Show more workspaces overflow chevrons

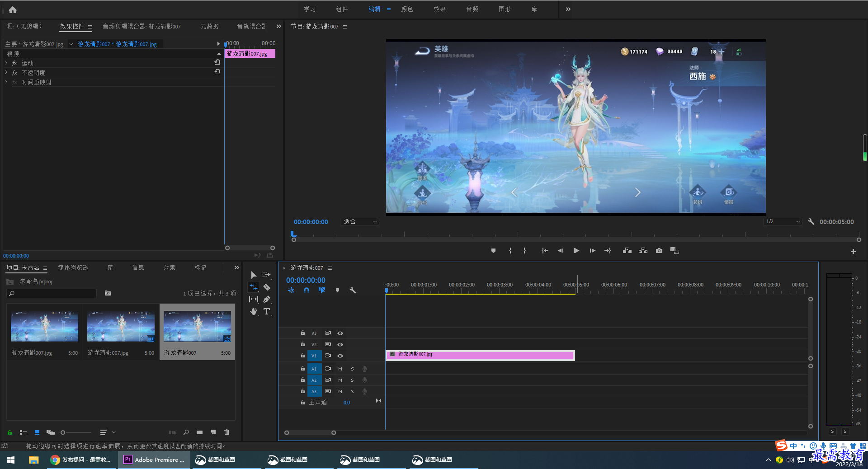coord(568,9)
